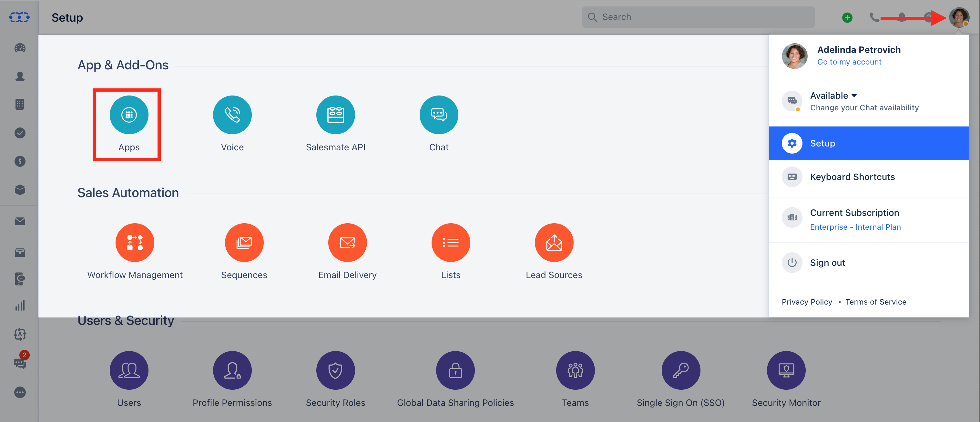Open Profile Permissions
This screenshot has height=422, width=980.
coord(232,370)
